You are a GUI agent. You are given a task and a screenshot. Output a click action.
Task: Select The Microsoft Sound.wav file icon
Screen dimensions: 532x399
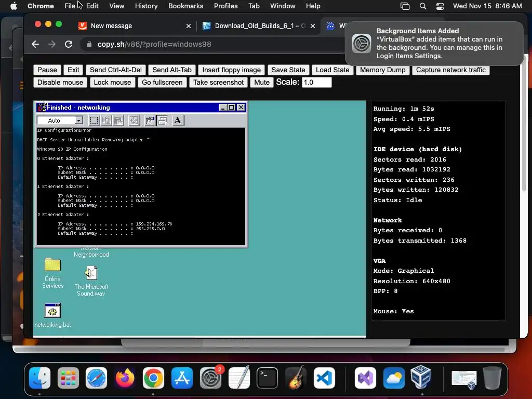91,273
